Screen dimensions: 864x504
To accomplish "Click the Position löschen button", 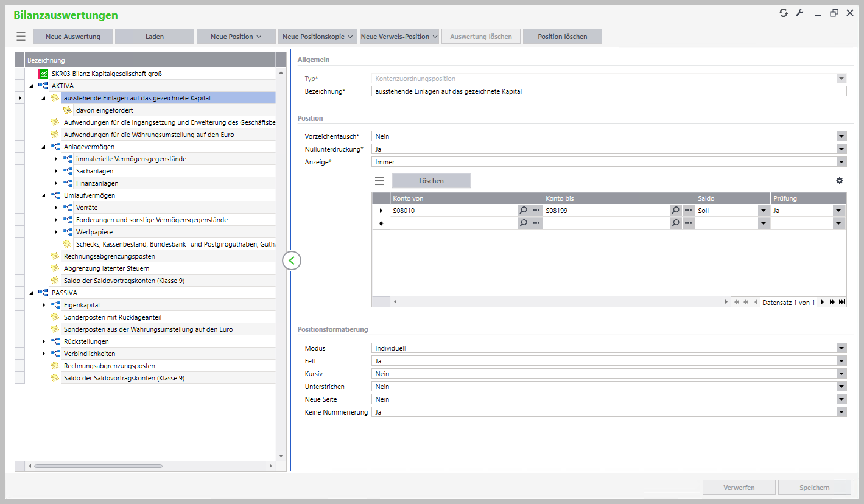I will (x=562, y=37).
